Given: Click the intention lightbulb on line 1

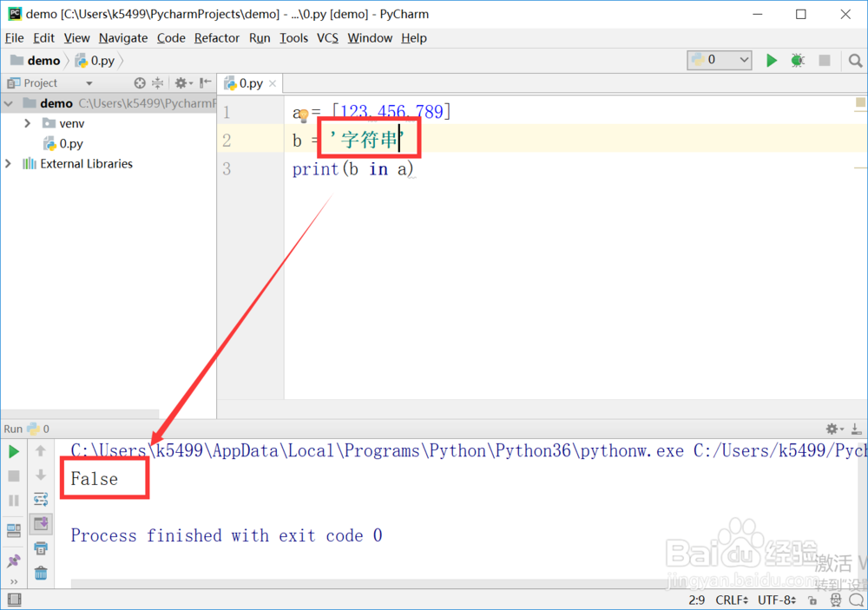Looking at the screenshot, I should [303, 116].
